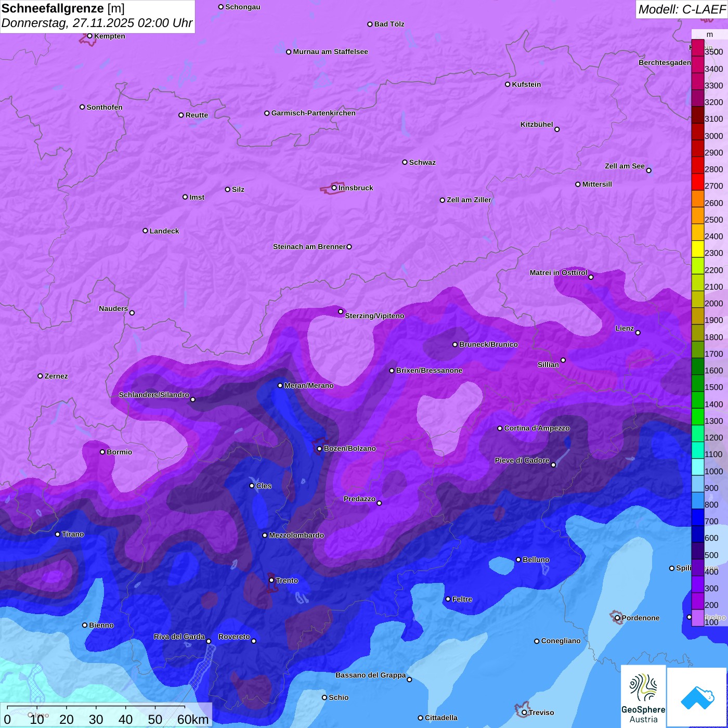Viewport: 728px width, 728px height.
Task: Click the Berchtesgaden label
Action: pos(665,62)
